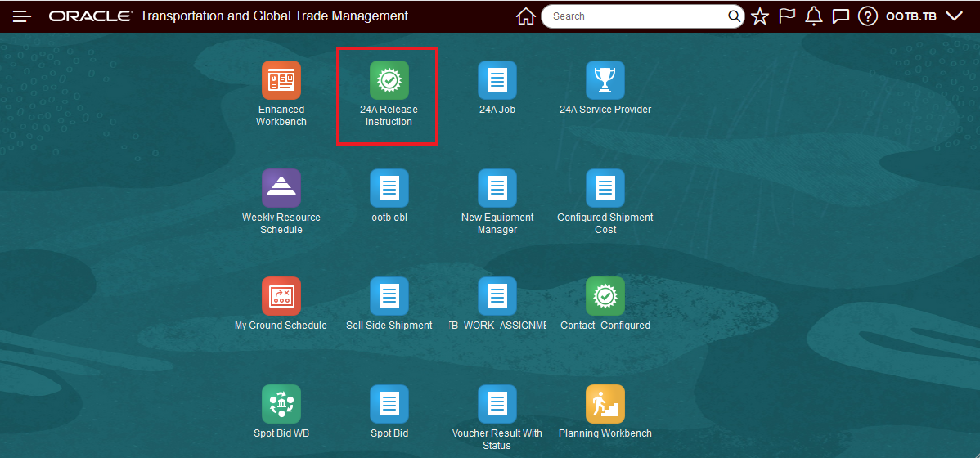Open the Watchlist flag icon
980x458 pixels.
[787, 16]
